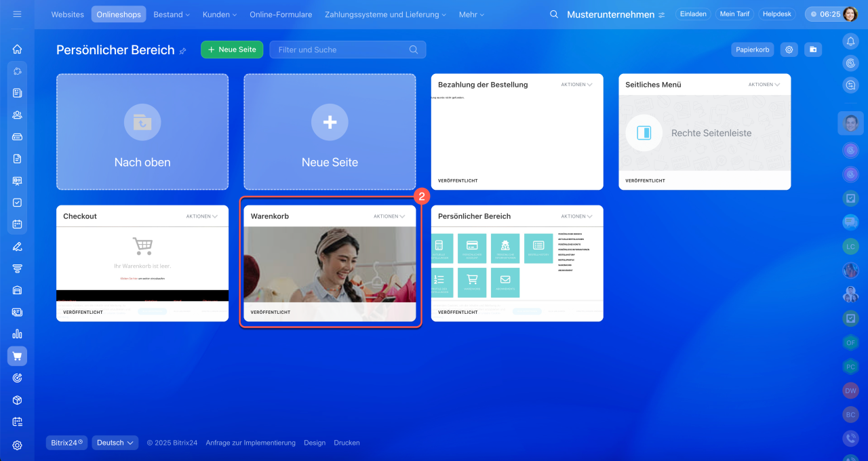Open Aktionen dropdown on Seitliches Menü card
The width and height of the screenshot is (868, 461).
pyautogui.click(x=764, y=85)
